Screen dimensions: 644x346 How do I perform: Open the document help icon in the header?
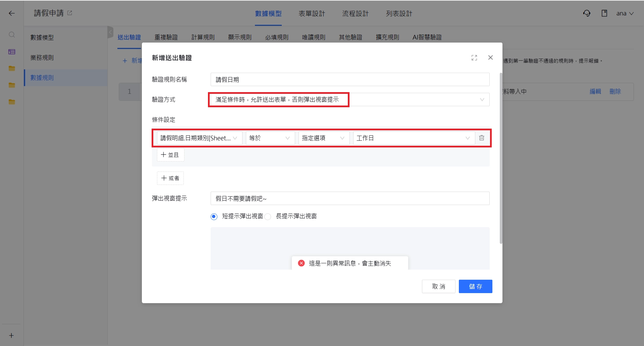point(604,13)
